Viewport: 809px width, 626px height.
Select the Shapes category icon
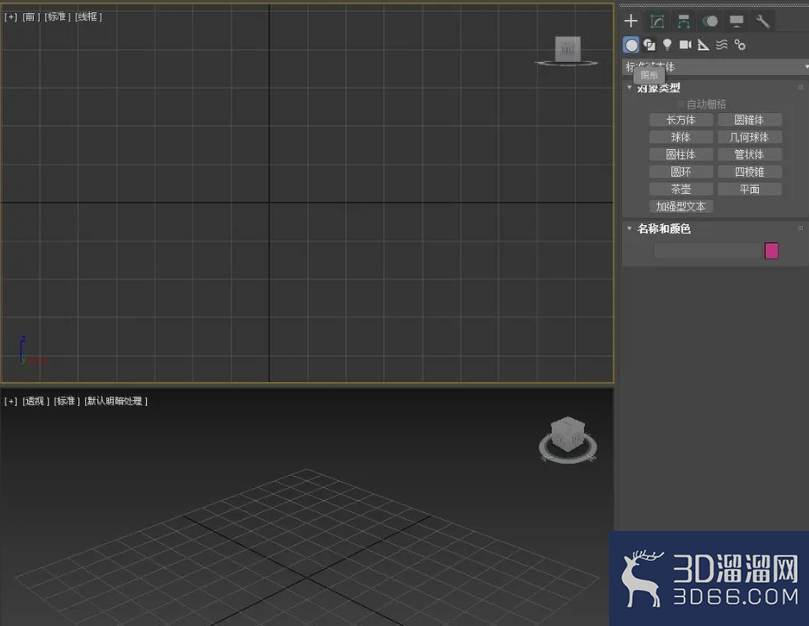(650, 45)
